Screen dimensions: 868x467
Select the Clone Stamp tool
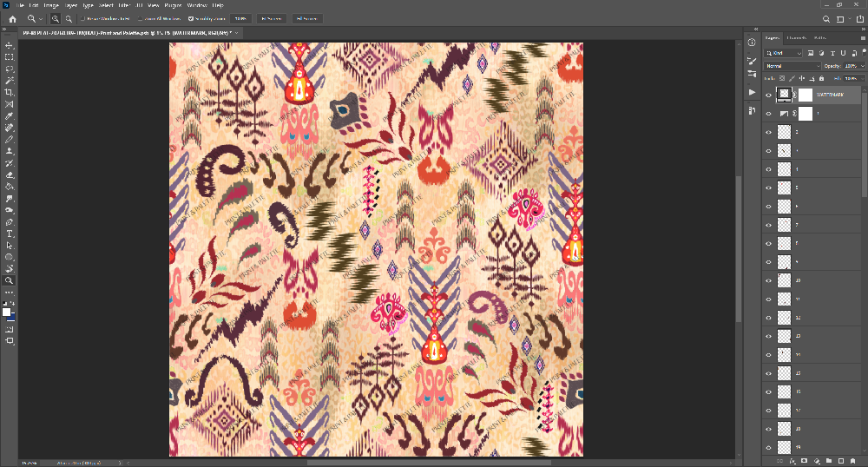10,151
